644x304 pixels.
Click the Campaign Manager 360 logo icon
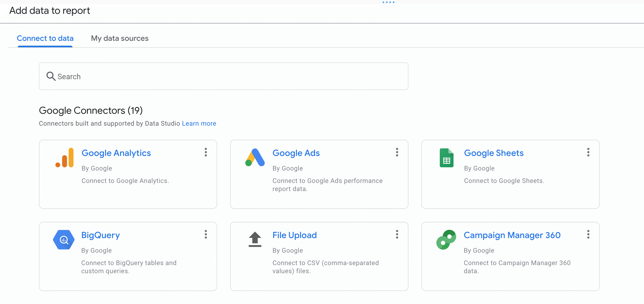coord(446,240)
